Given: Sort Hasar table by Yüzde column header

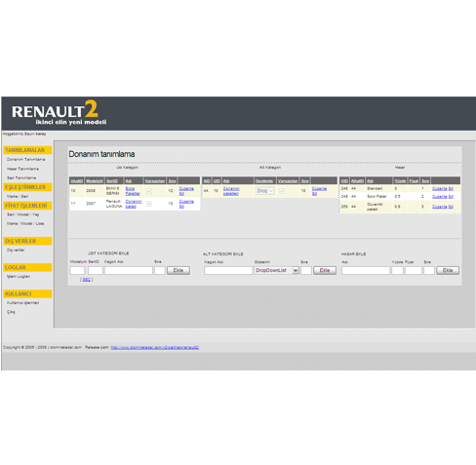Looking at the screenshot, I should (400, 181).
